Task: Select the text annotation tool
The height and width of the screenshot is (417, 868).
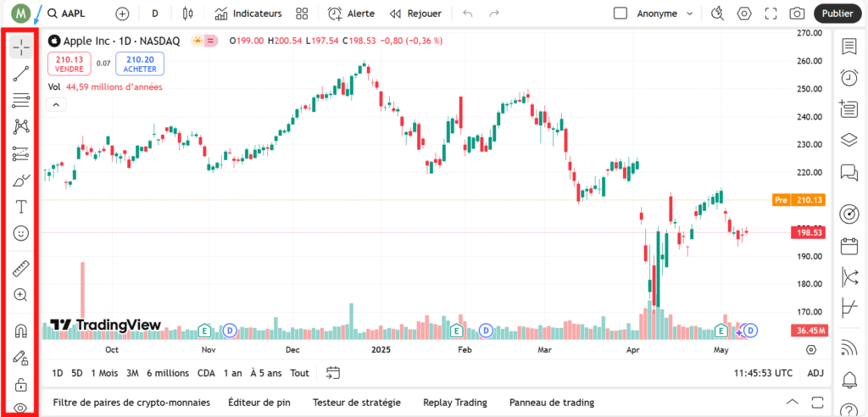Action: click(x=21, y=207)
